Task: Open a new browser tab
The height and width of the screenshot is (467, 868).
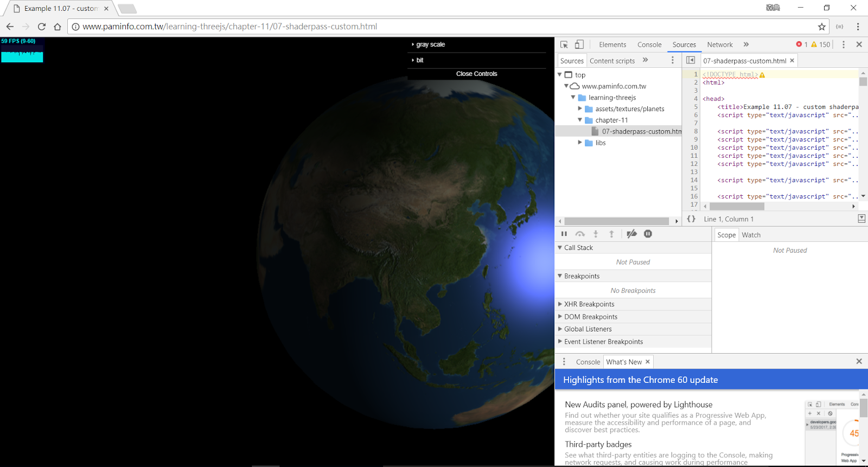Action: [127, 9]
